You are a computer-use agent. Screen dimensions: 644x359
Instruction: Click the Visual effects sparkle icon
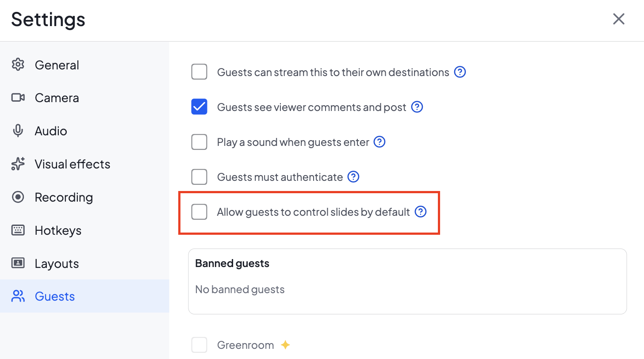18,164
